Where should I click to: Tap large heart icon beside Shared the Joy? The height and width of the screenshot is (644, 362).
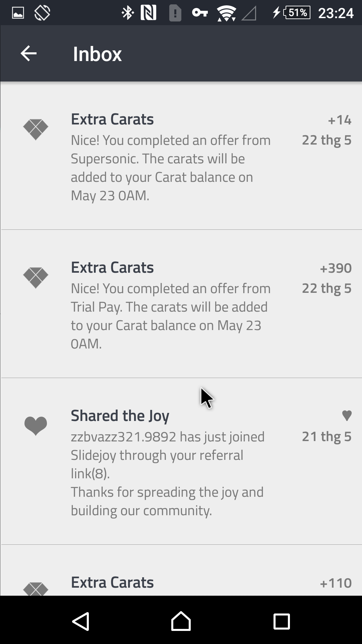36,426
